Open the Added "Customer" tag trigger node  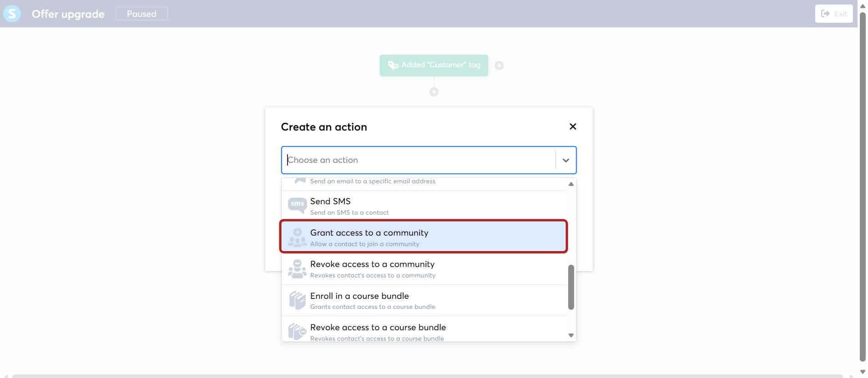tap(434, 66)
